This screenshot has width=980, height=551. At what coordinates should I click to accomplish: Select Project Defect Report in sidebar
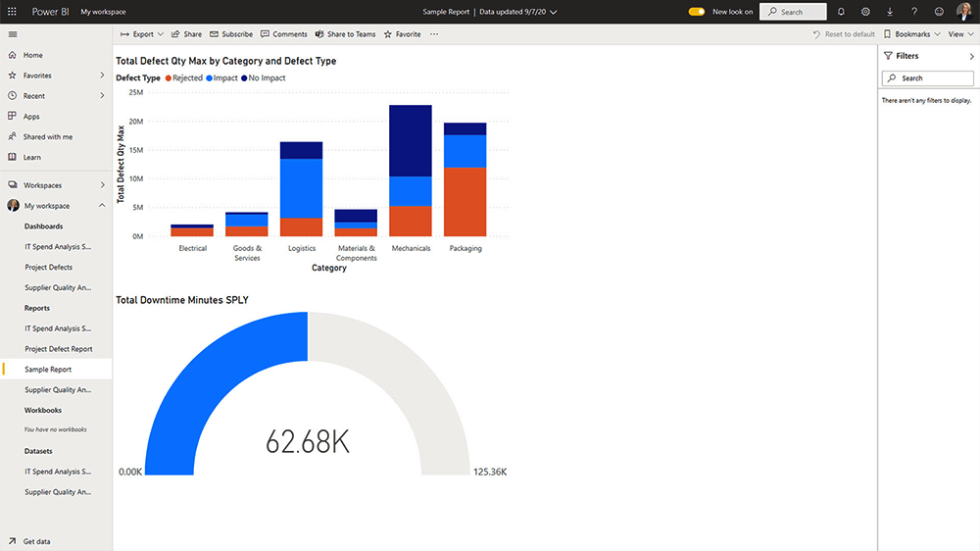(x=58, y=349)
